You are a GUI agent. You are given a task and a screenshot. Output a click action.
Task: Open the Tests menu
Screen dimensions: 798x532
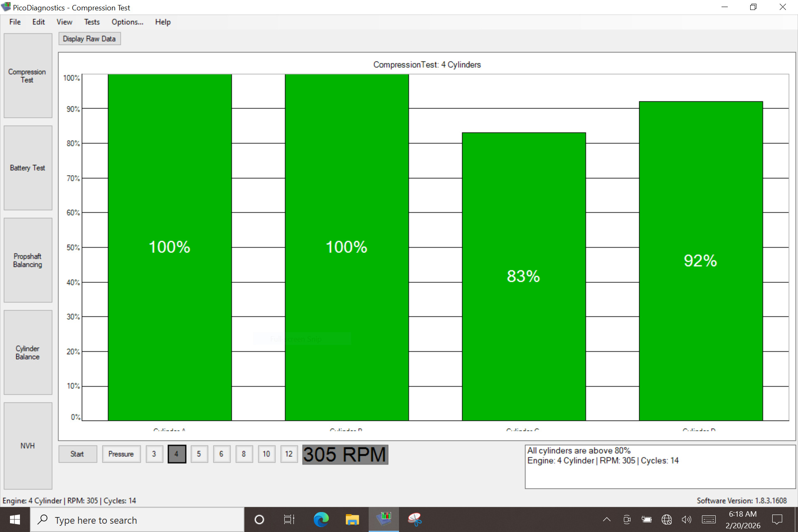click(92, 22)
